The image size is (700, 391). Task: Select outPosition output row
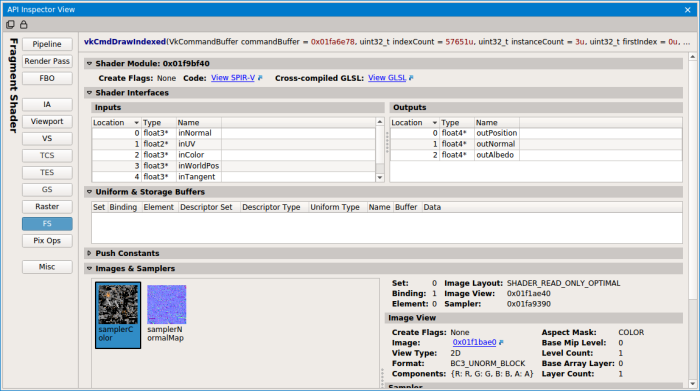click(536, 133)
